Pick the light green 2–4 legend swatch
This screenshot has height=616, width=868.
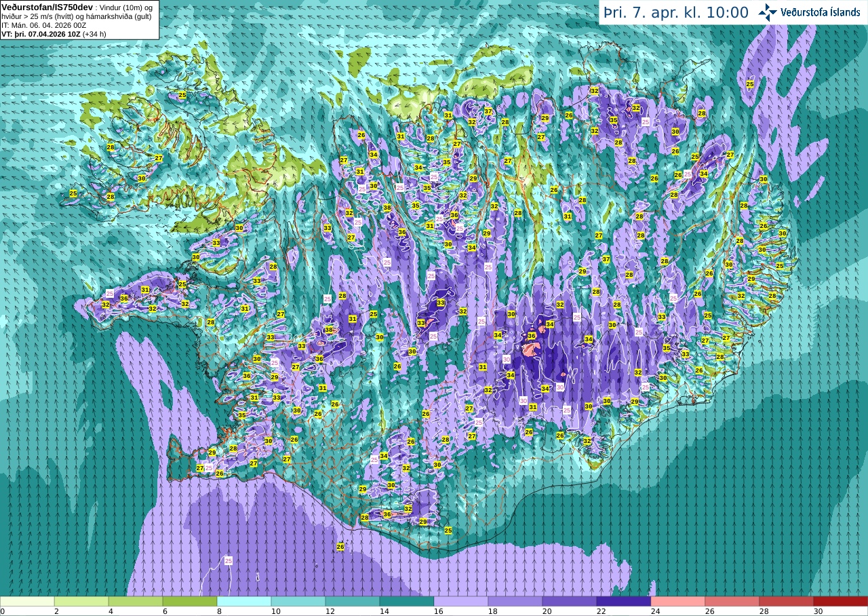click(x=81, y=601)
